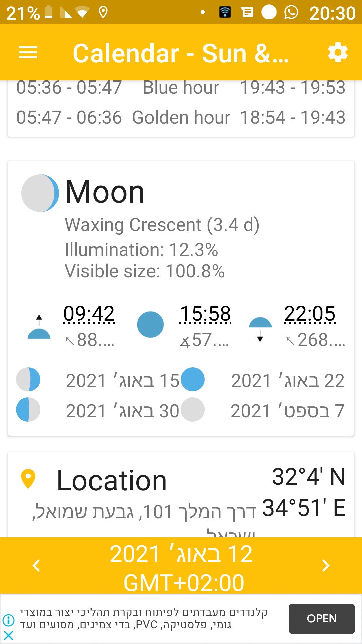
Task: Tap the last quarter moon icon
Action: (x=28, y=410)
